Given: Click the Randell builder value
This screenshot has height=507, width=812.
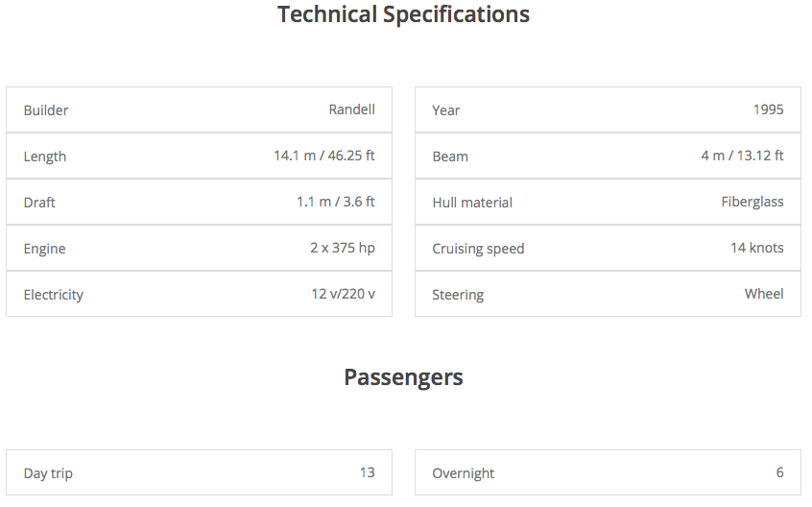Looking at the screenshot, I should pos(351,109).
